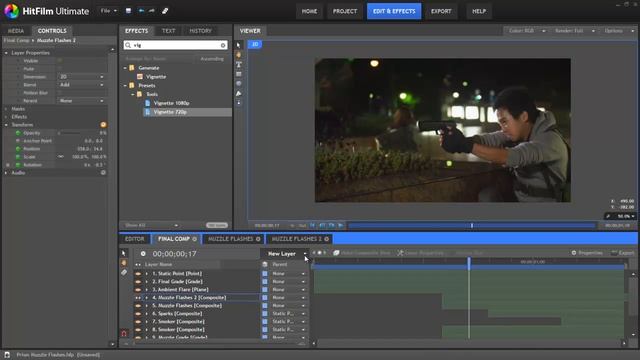This screenshot has width=640, height=360.
Task: Expand the Audio section in Controls
Action: pos(6,173)
